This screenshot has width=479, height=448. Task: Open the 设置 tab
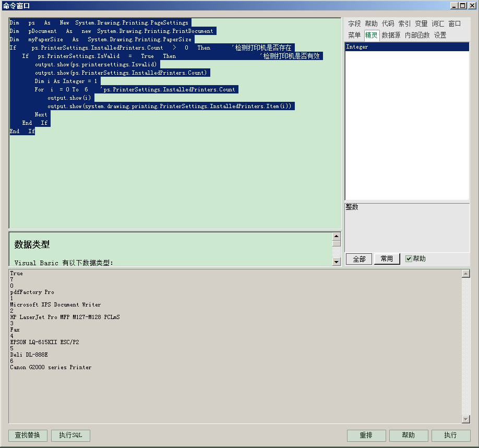[x=440, y=35]
